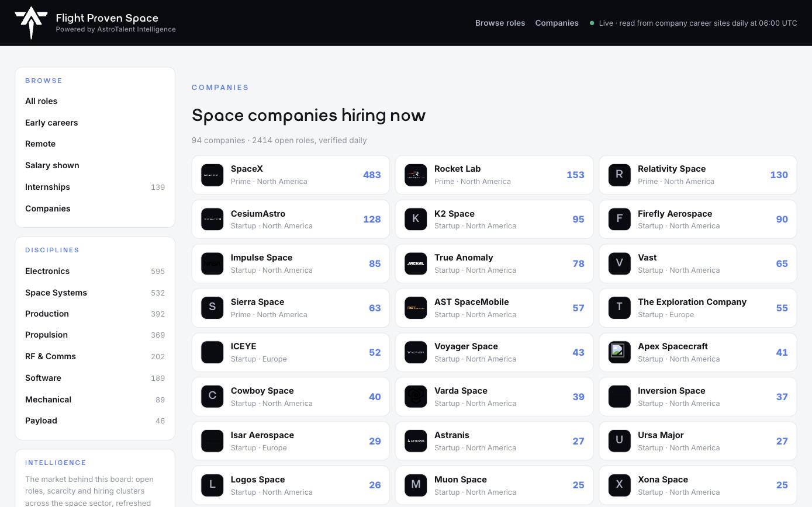Click the green Live status dot
The image size is (812, 507).
(x=592, y=23)
